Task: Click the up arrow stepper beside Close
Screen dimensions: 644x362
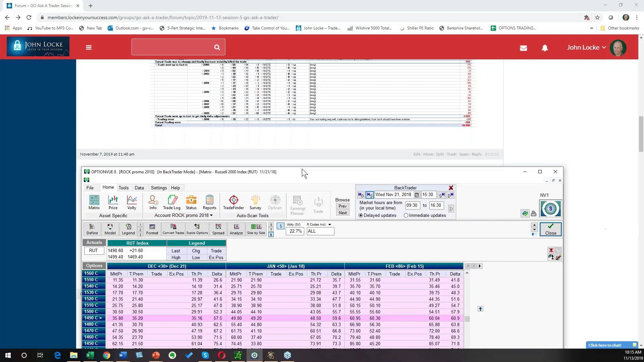Action: tap(535, 225)
